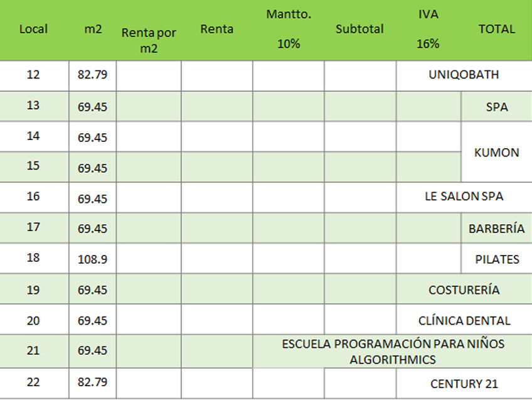Select the CLÍNICA DENTAL cell
The width and height of the screenshot is (532, 400).
click(x=464, y=320)
